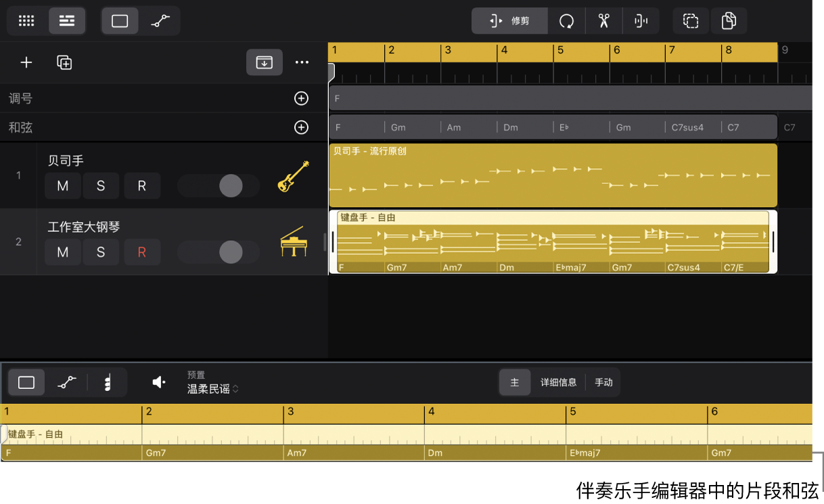Open the track header more options button
Screen dimensions: 824x504
click(x=302, y=63)
